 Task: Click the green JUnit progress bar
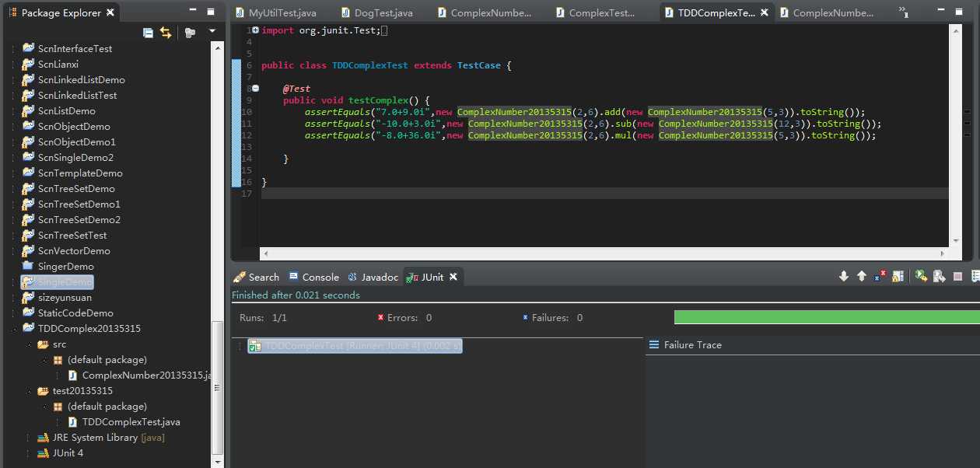(827, 317)
